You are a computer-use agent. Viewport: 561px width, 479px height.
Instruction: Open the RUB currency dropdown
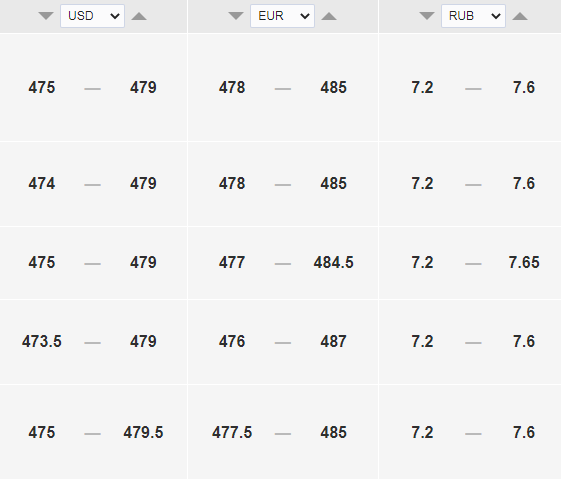[473, 16]
